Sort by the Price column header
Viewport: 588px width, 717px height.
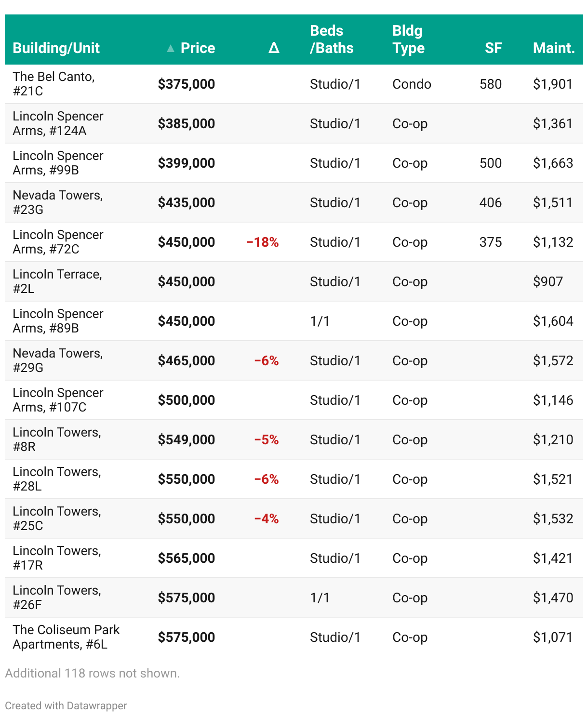pyautogui.click(x=198, y=48)
